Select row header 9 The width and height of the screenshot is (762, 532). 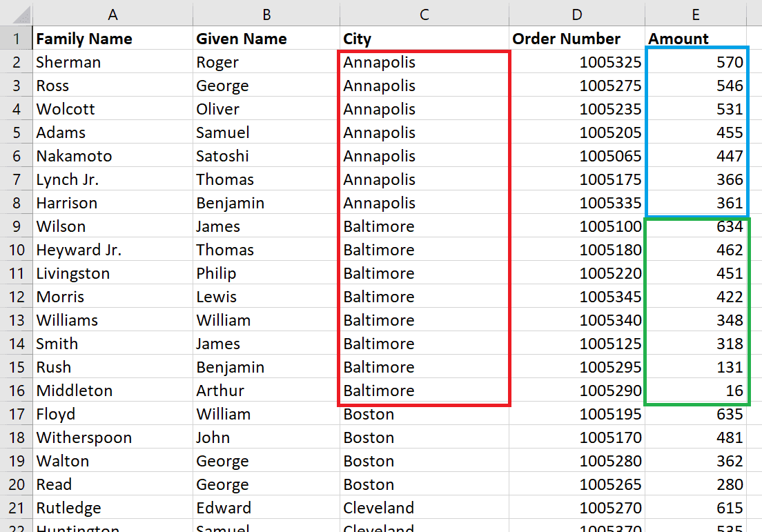pos(17,226)
